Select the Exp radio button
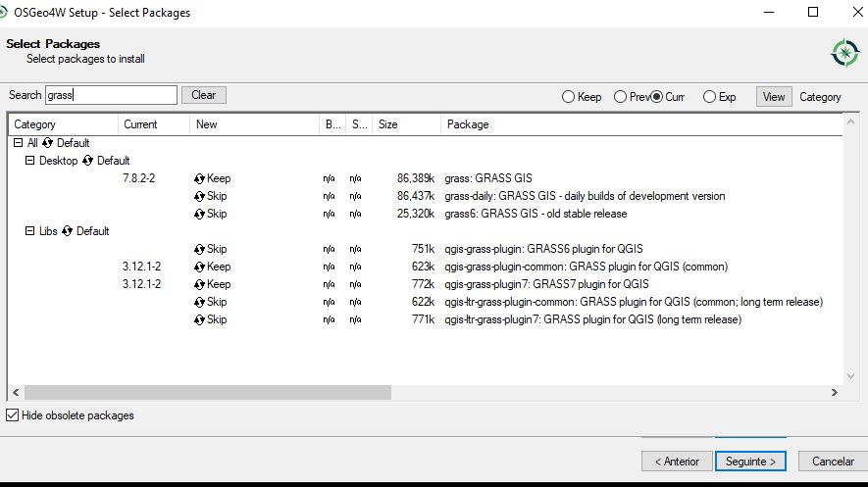The width and height of the screenshot is (868, 487). tap(709, 97)
